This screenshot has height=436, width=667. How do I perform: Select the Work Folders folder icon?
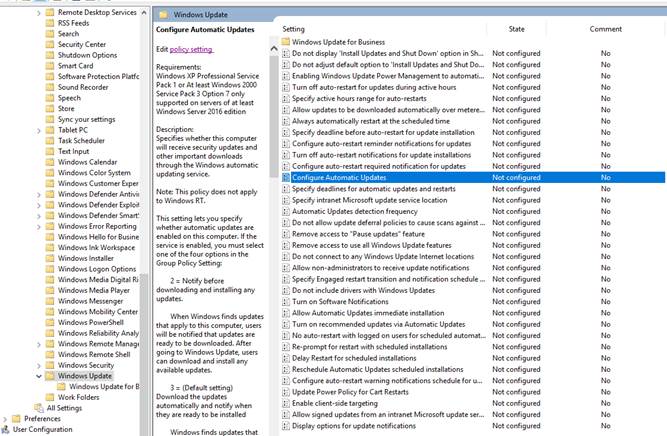50,397
